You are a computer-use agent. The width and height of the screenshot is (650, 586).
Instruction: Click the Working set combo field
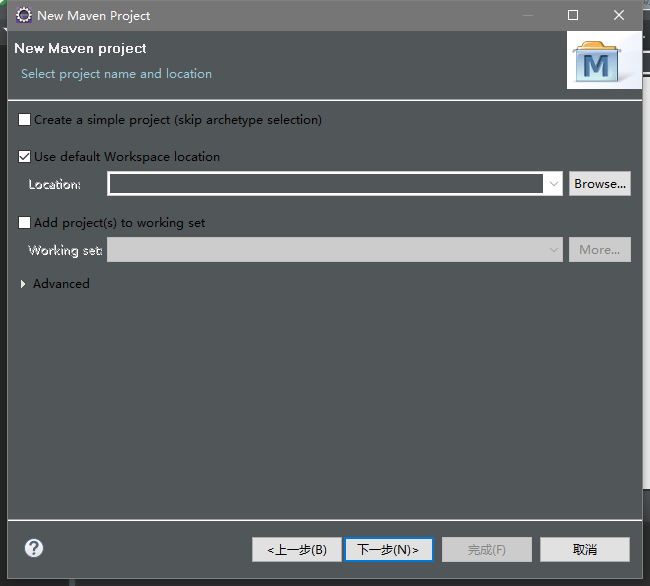click(335, 249)
